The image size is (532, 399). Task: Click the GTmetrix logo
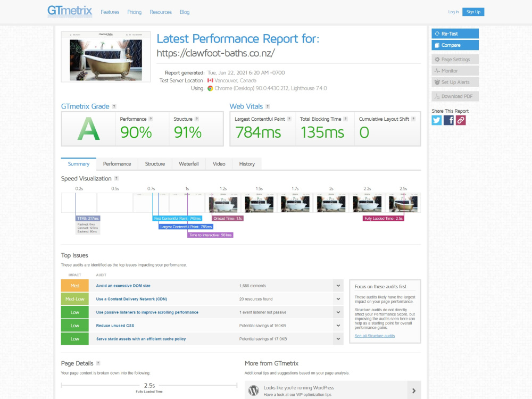[x=70, y=11]
